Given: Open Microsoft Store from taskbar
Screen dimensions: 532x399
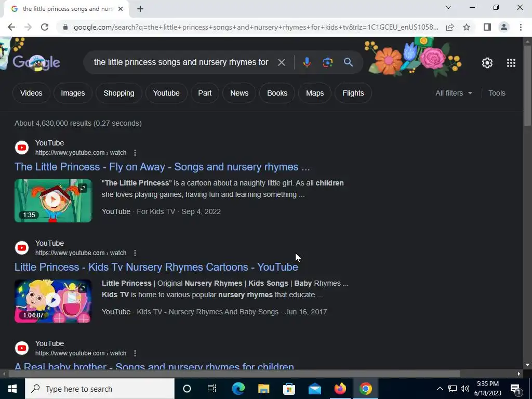Looking at the screenshot, I should 289,389.
